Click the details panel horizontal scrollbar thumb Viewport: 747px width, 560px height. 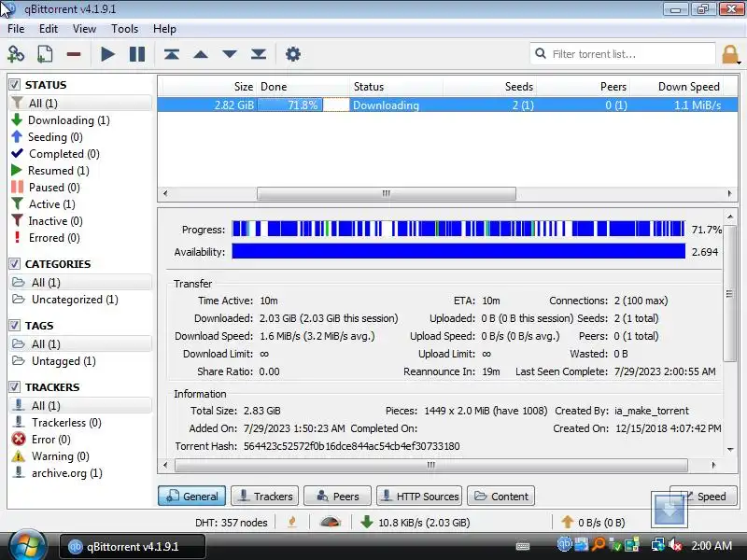pos(431,465)
